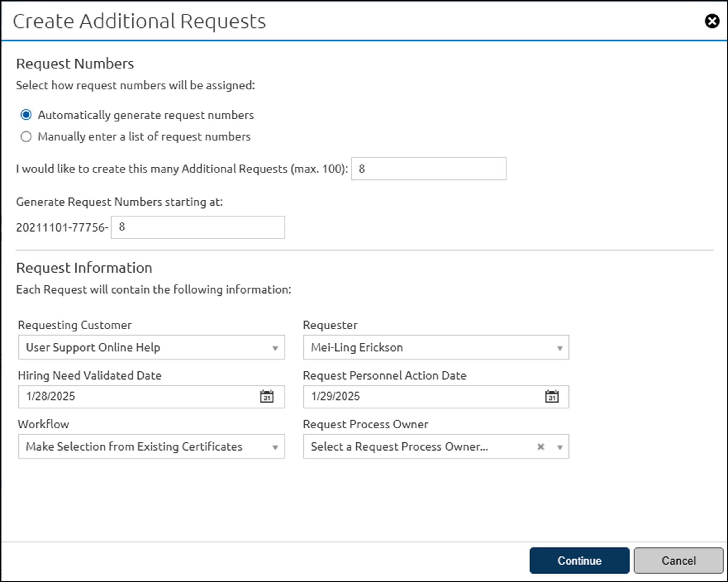Open the Workflow selection list
Image resolution: width=728 pixels, height=582 pixels.
coord(151,447)
